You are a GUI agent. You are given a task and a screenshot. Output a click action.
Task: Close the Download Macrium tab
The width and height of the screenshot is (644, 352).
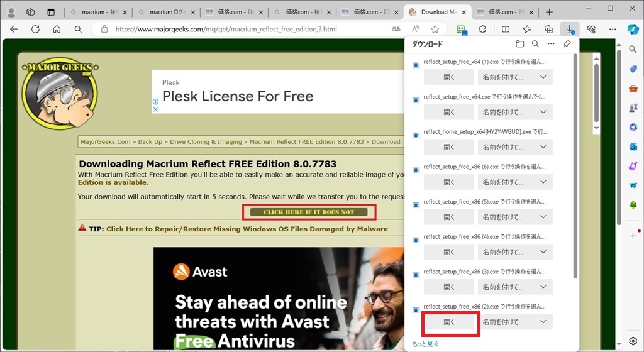point(464,13)
